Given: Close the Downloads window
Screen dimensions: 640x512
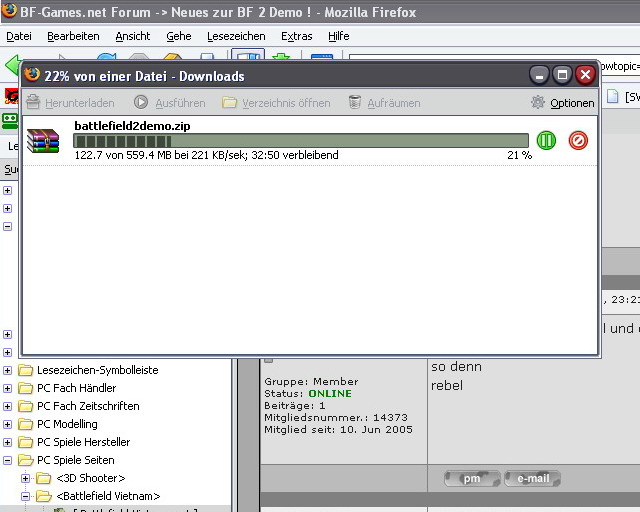Looking at the screenshot, I should 585,76.
